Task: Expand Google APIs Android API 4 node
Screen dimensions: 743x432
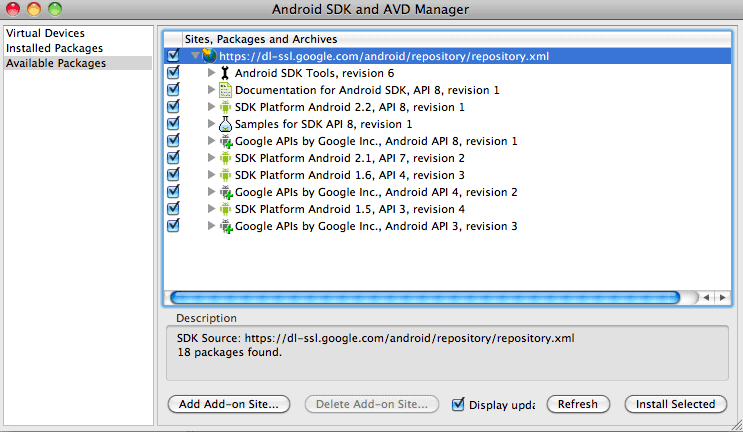Action: (x=211, y=192)
